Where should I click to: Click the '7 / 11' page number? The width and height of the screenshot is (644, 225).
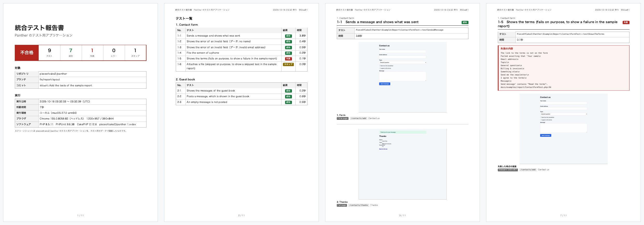tap(563, 215)
